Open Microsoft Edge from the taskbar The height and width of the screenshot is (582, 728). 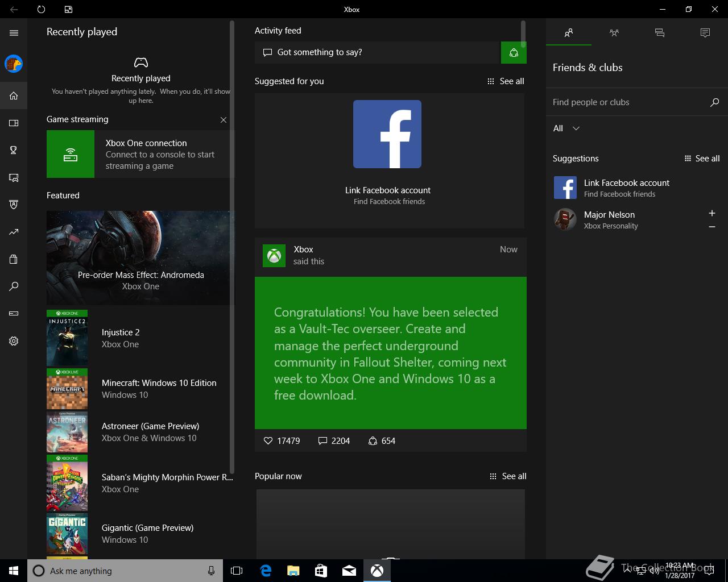pos(266,571)
